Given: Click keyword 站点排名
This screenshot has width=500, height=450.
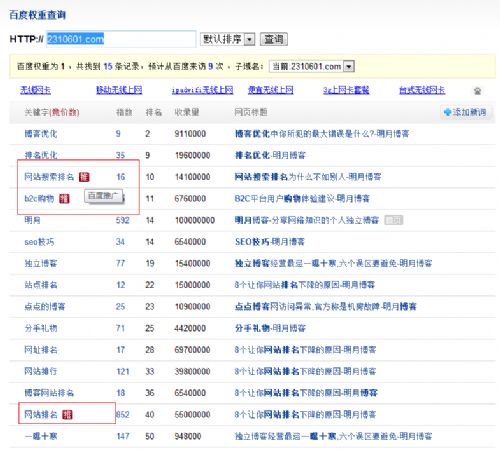Looking at the screenshot, I should coord(41,285).
